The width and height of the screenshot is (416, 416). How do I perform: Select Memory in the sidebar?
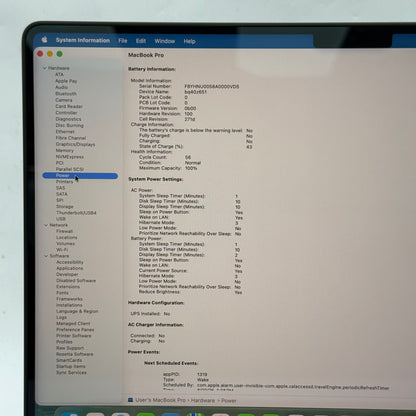coord(65,150)
